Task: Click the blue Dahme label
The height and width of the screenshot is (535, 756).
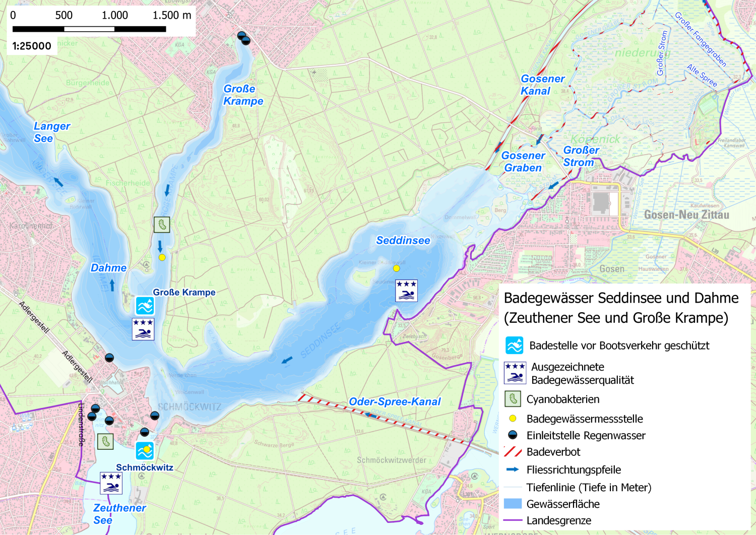Action: click(x=108, y=268)
